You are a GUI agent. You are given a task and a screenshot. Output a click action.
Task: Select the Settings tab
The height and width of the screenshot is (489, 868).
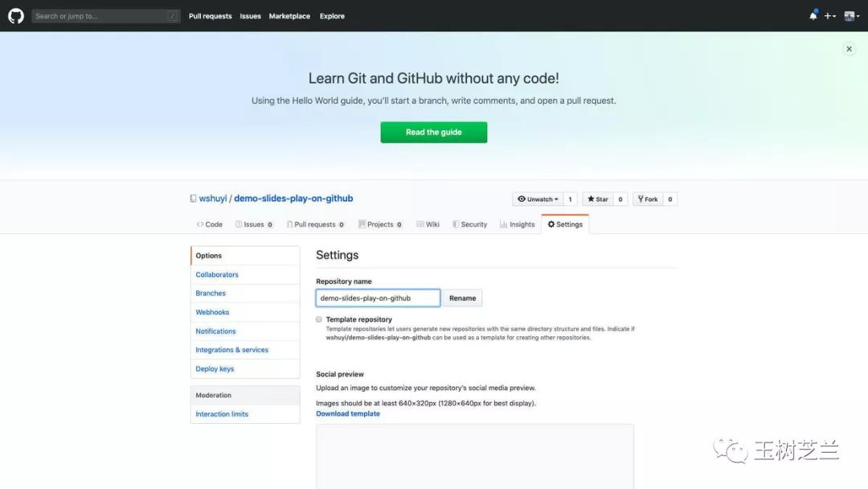[565, 224]
